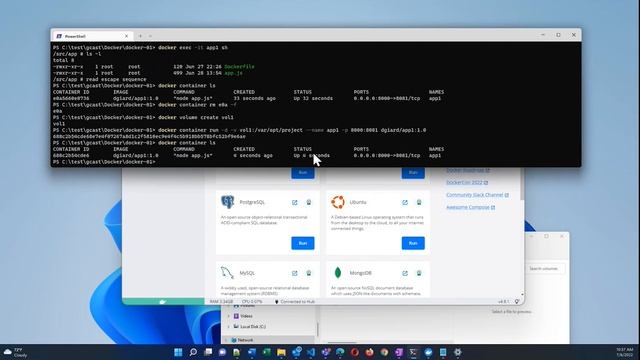640x360 pixels.
Task: Click the MongoDB green leaf logo
Action: point(338,273)
